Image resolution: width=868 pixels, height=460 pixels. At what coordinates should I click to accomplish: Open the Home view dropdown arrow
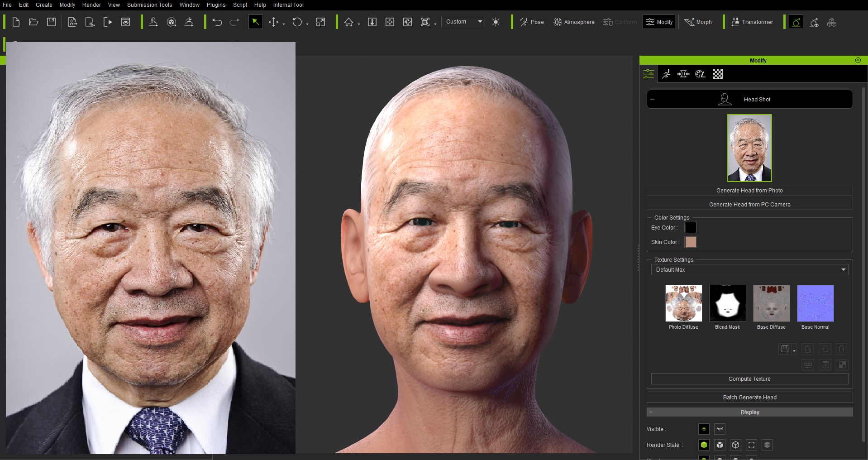click(x=359, y=24)
